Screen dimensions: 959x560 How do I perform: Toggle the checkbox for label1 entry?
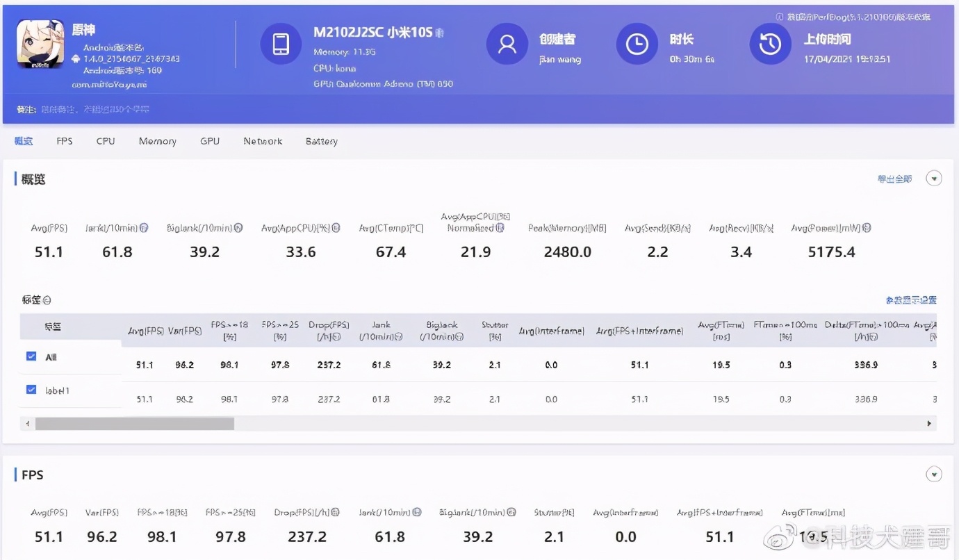click(x=31, y=390)
